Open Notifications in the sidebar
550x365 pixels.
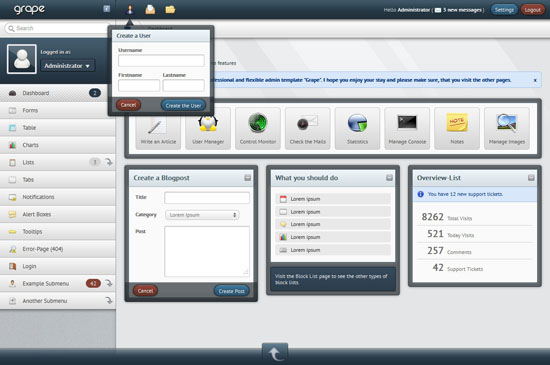point(58,197)
